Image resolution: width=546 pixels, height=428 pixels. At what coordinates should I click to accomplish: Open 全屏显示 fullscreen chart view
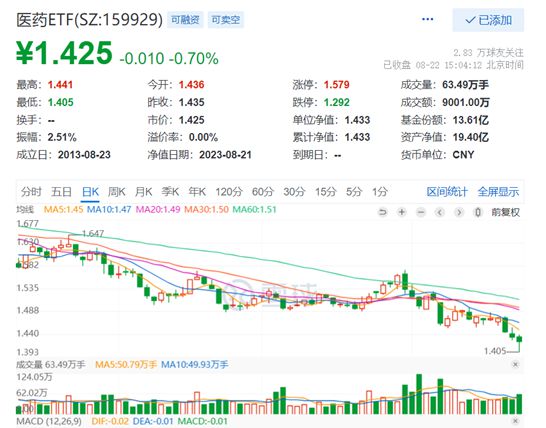[498, 192]
